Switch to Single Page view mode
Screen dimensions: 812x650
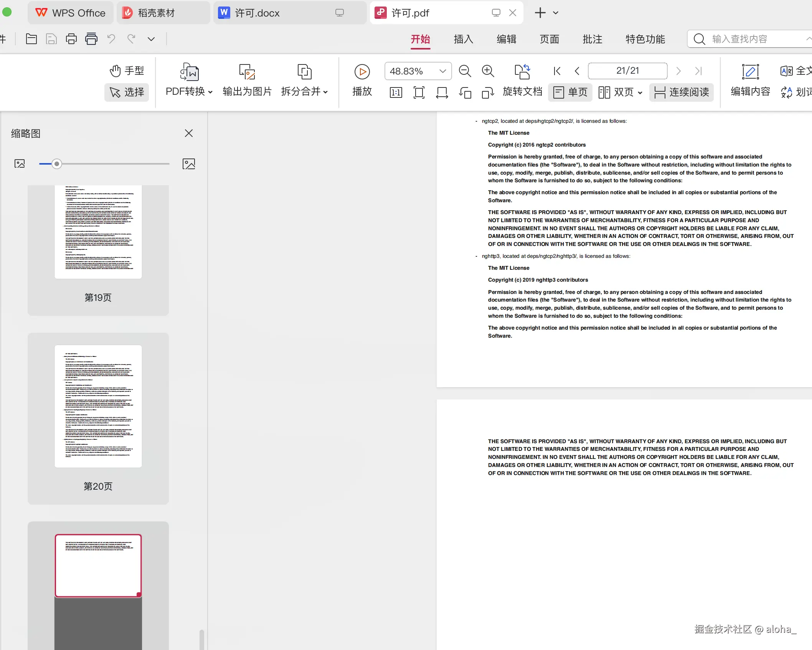pos(570,92)
